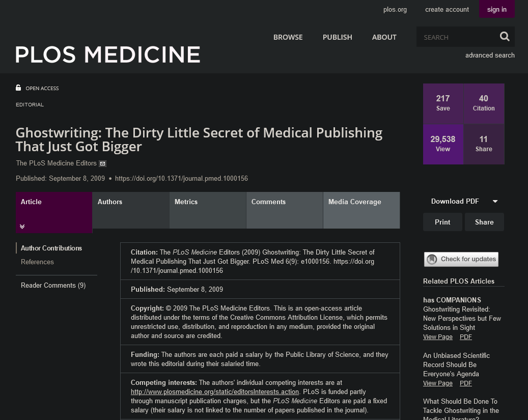The height and width of the screenshot is (420, 528).
Task: Click the EDITORIAL label
Action: click(30, 105)
